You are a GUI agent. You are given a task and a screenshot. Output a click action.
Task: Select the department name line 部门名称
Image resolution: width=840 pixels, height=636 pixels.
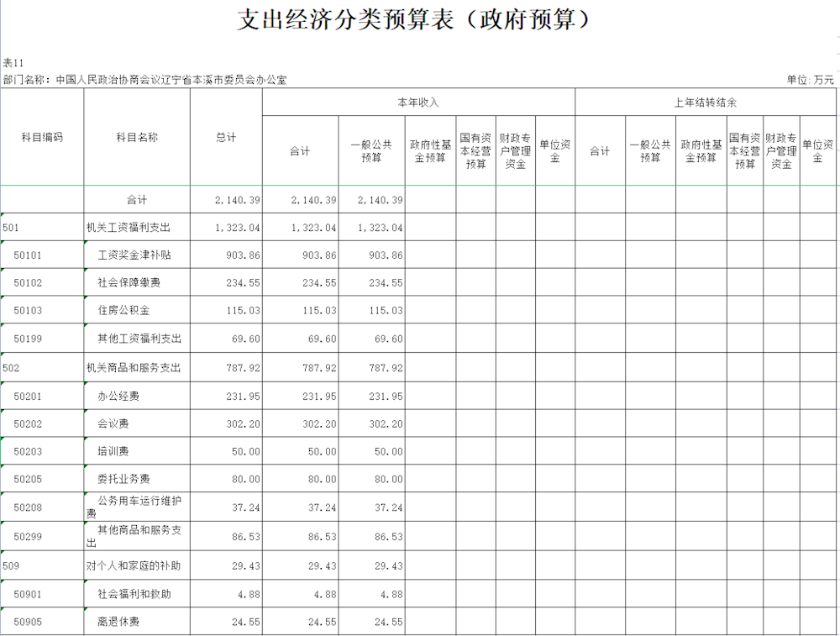(144, 80)
